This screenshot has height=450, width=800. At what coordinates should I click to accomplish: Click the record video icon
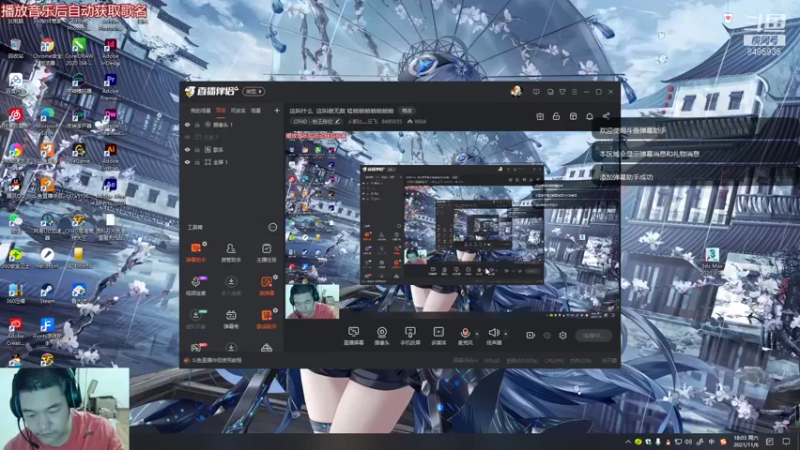[x=531, y=335]
